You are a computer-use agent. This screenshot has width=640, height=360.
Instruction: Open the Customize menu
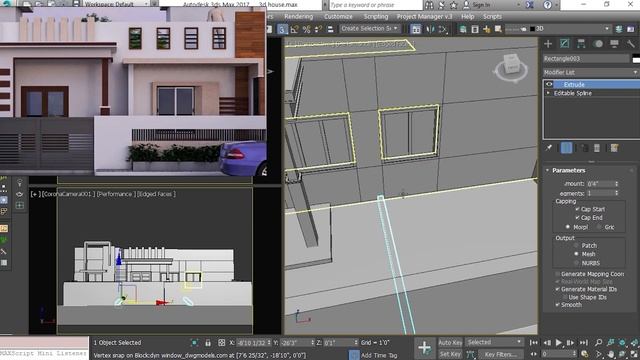coord(338,17)
